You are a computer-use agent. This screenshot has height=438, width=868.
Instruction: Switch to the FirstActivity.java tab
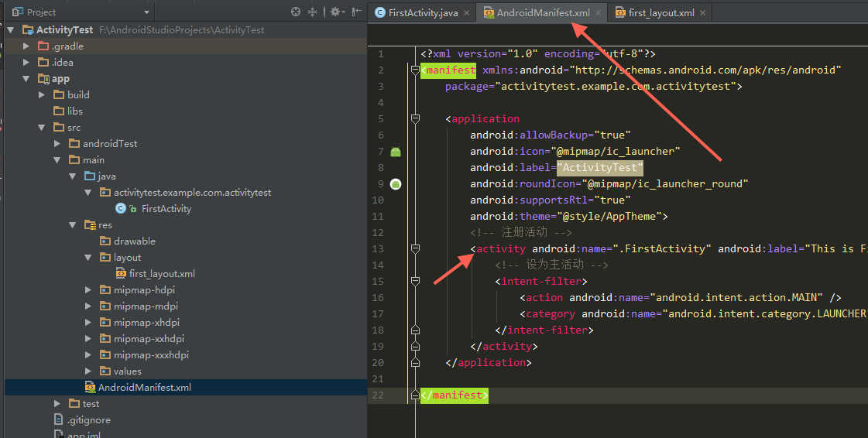(x=423, y=12)
